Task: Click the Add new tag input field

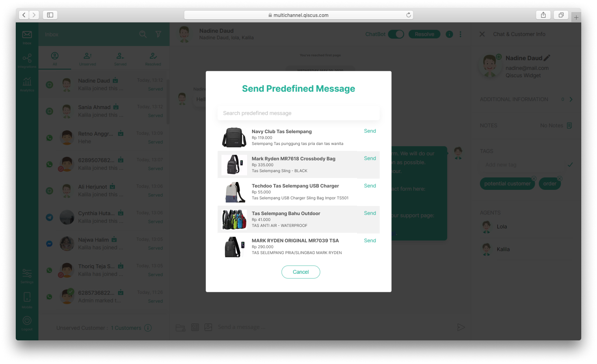Action: tap(522, 165)
